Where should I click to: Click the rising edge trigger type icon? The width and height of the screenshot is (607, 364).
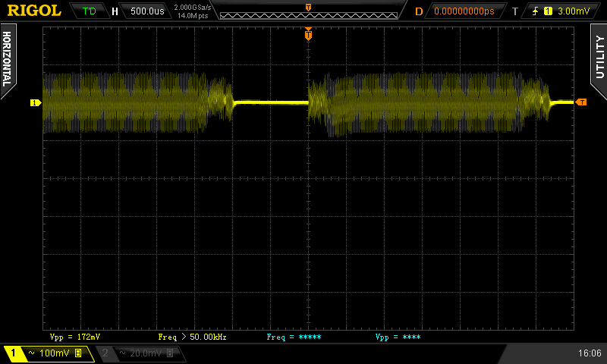tap(536, 11)
